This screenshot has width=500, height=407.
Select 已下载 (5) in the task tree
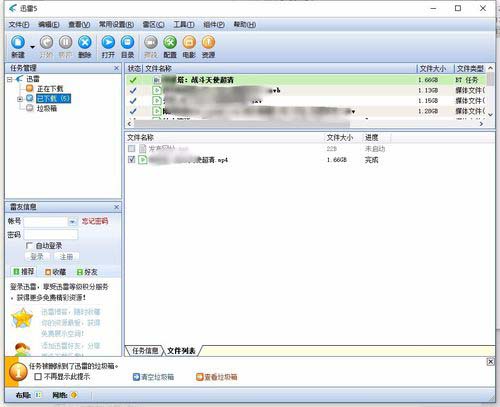tap(53, 98)
